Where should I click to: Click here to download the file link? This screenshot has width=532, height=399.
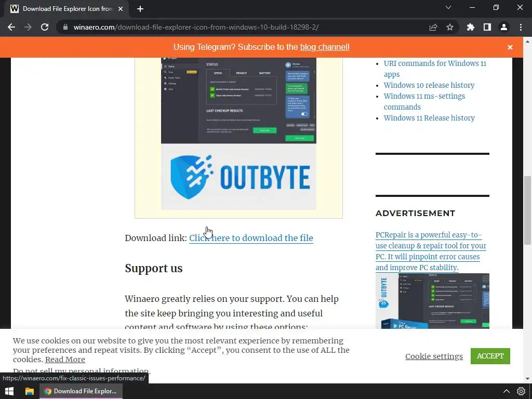coord(251,238)
